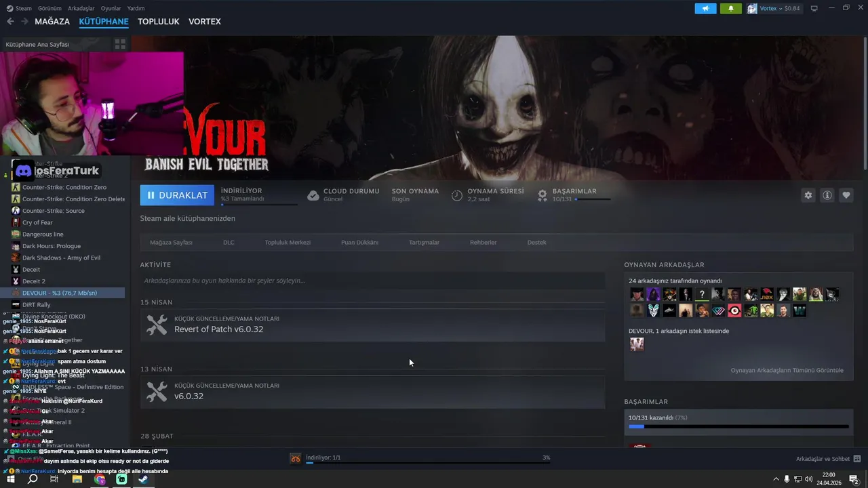Open Windows notification center
Screen dimensions: 868x488
click(x=854, y=479)
